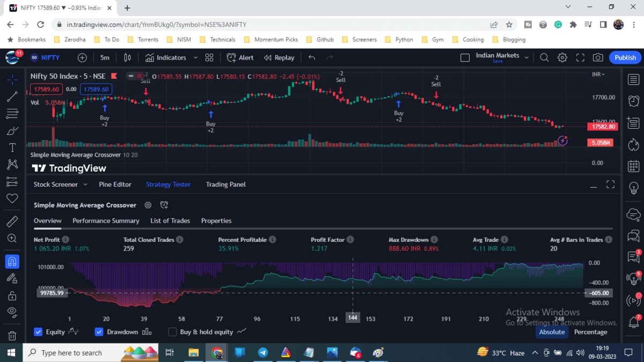Open strategy settings gear next to crossover name
Viewport: 644px width, 362px height.
click(148, 205)
